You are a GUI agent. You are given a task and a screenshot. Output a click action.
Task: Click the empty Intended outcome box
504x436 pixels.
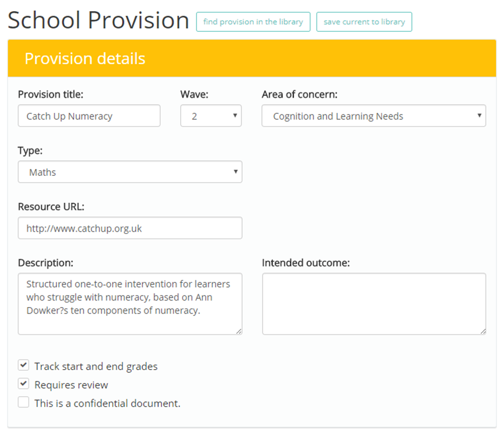374,303
